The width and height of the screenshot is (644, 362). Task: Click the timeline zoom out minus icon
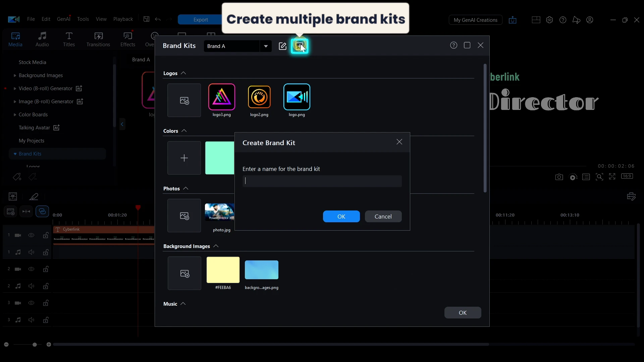(6, 344)
